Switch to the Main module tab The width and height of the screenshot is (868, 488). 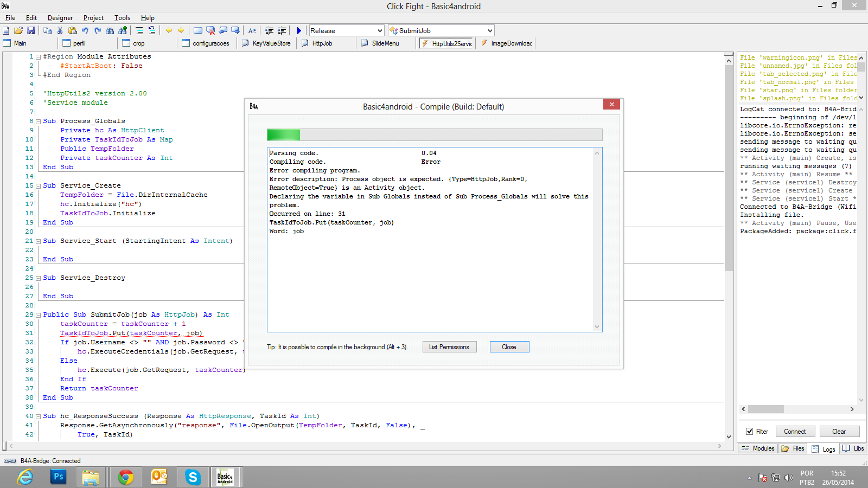click(x=29, y=43)
